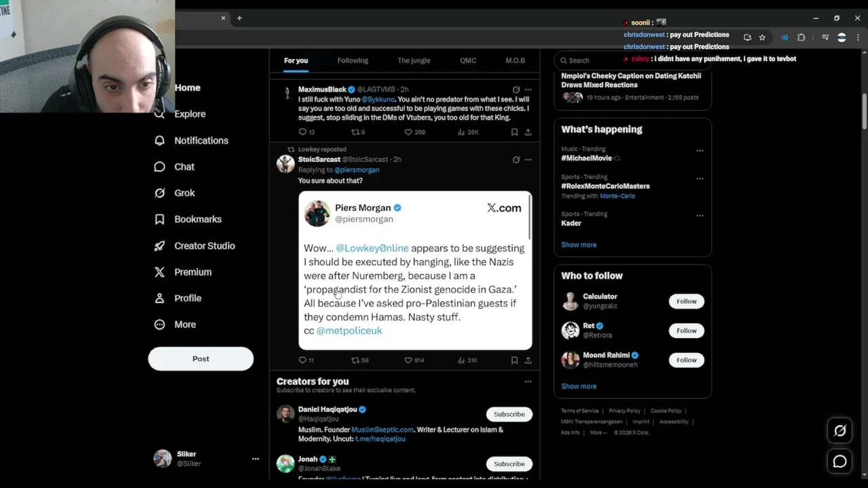This screenshot has height=488, width=868.
Task: Click page vertical scrollbar
Action: click(864, 112)
